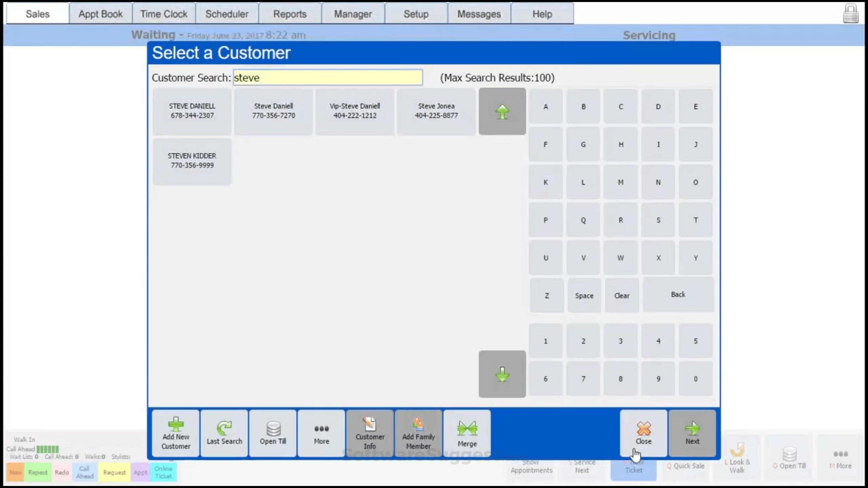Select the Request tag
This screenshot has height=488, width=868.
[114, 472]
